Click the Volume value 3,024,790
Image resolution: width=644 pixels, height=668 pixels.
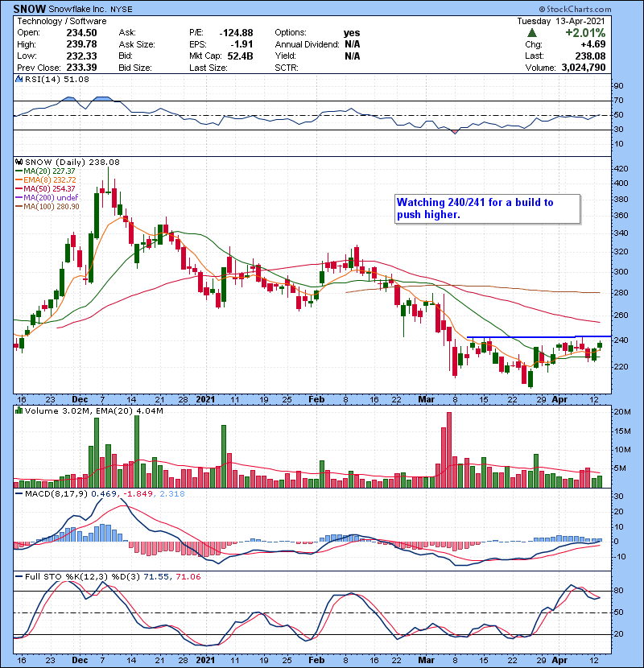[x=584, y=68]
